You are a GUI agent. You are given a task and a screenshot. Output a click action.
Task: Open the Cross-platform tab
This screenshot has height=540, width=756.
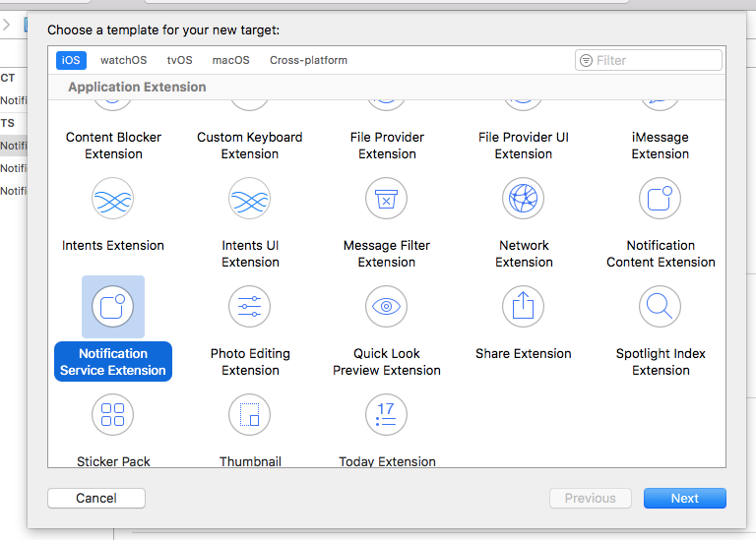tap(308, 60)
